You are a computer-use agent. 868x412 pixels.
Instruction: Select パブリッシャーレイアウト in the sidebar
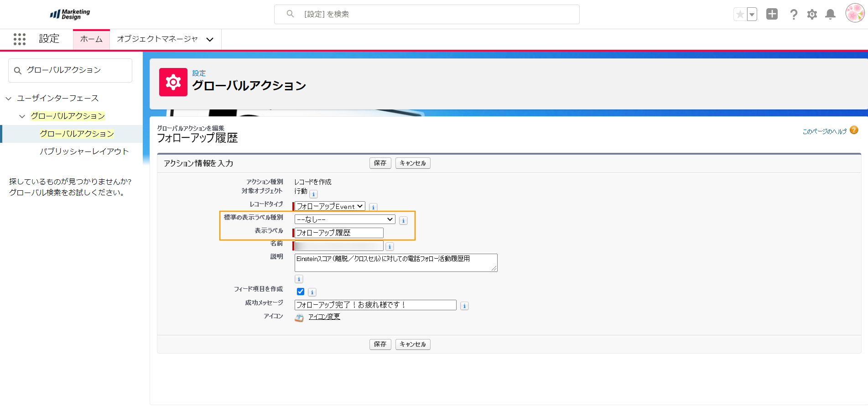[84, 151]
